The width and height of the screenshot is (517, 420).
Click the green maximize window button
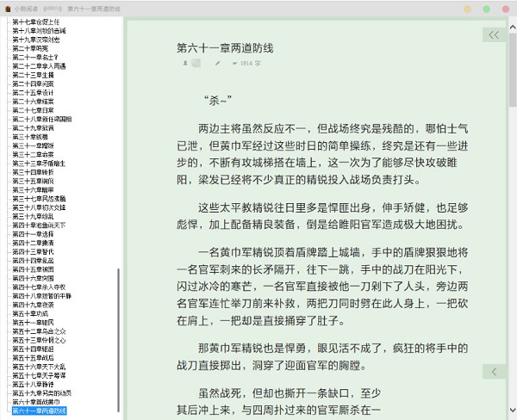486,9
